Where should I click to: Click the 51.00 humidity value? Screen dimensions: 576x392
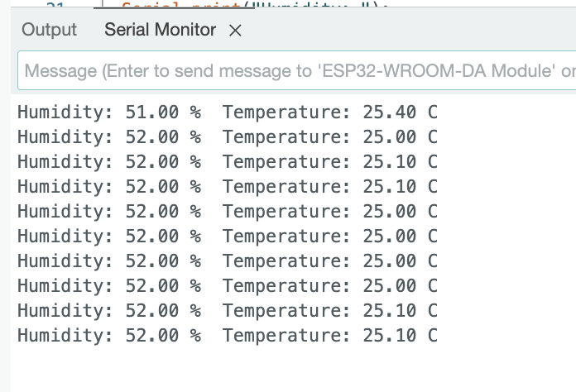coord(152,112)
